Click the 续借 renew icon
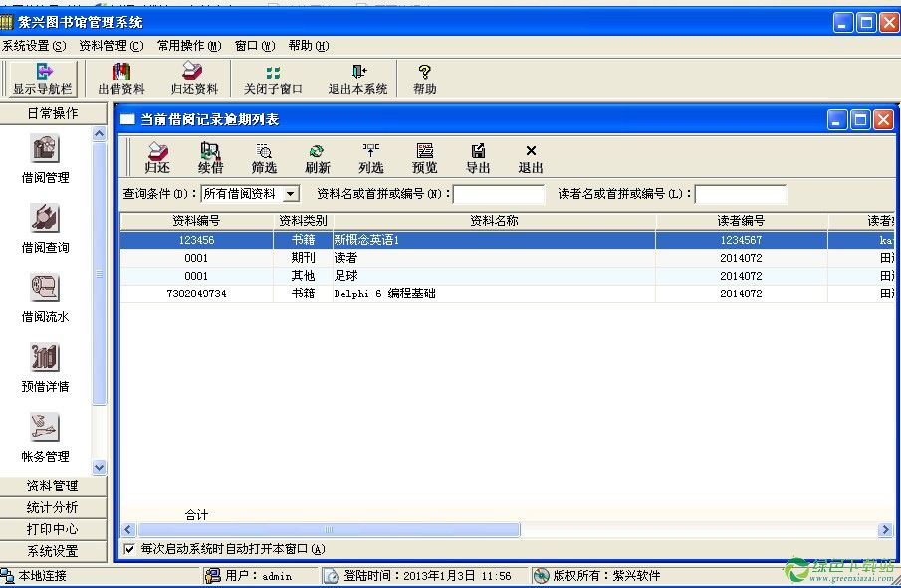This screenshot has width=901, height=588. (x=210, y=158)
